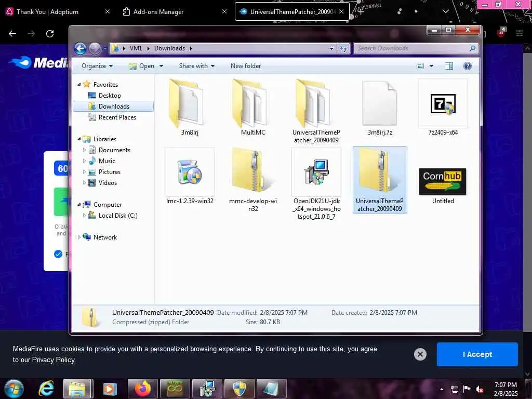Select the zipped UniversalThemePatcher_20090409 file
The image size is (532, 399).
tap(380, 180)
